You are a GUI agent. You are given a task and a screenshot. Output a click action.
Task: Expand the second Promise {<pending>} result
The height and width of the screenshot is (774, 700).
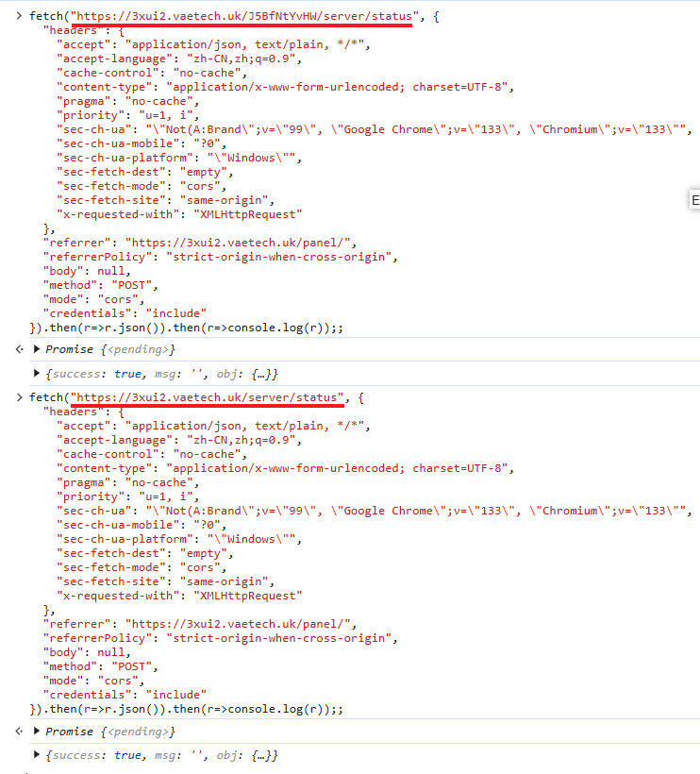click(37, 732)
